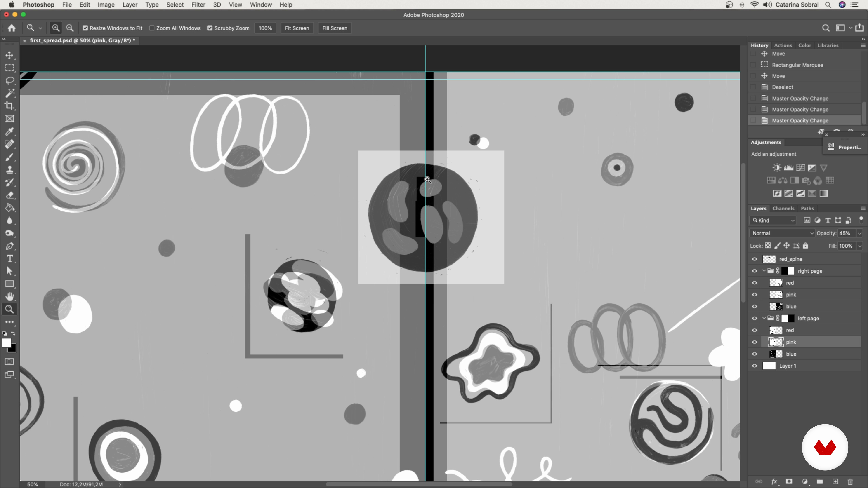The image size is (868, 488).
Task: Hide the selected pink layer in left page
Action: coord(755,342)
